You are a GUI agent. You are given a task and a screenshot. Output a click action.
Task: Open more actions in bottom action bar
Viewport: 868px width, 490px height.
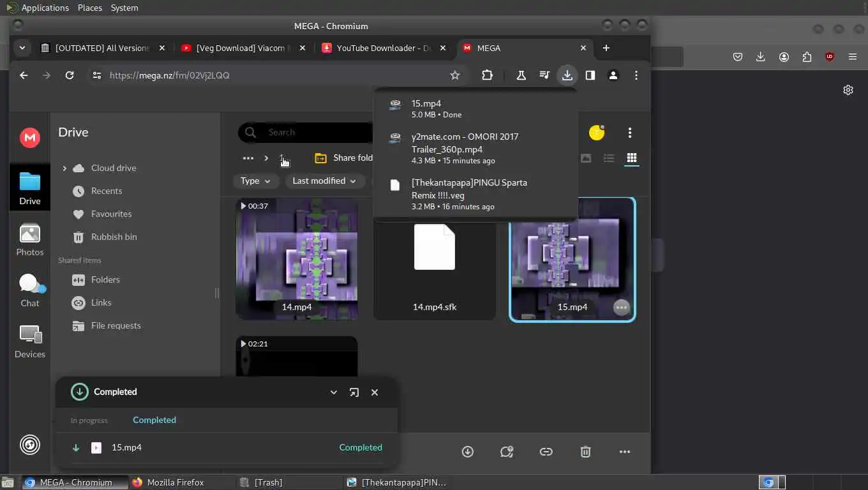point(625,452)
